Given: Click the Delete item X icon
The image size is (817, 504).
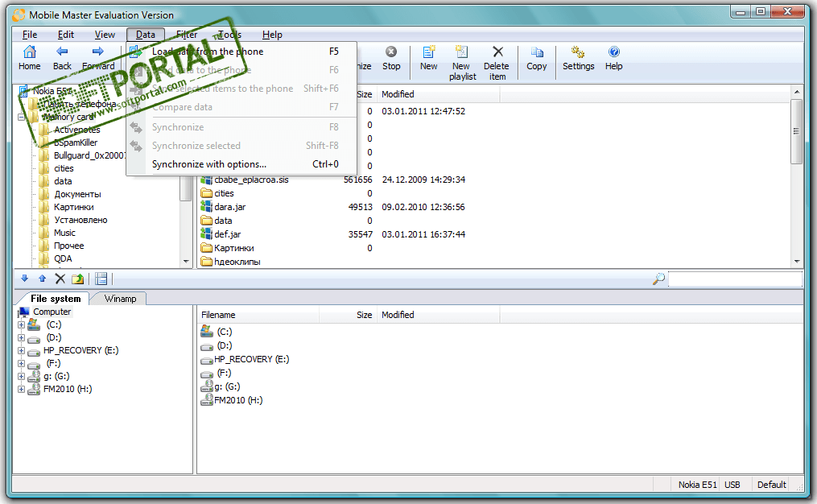Looking at the screenshot, I should (x=497, y=52).
